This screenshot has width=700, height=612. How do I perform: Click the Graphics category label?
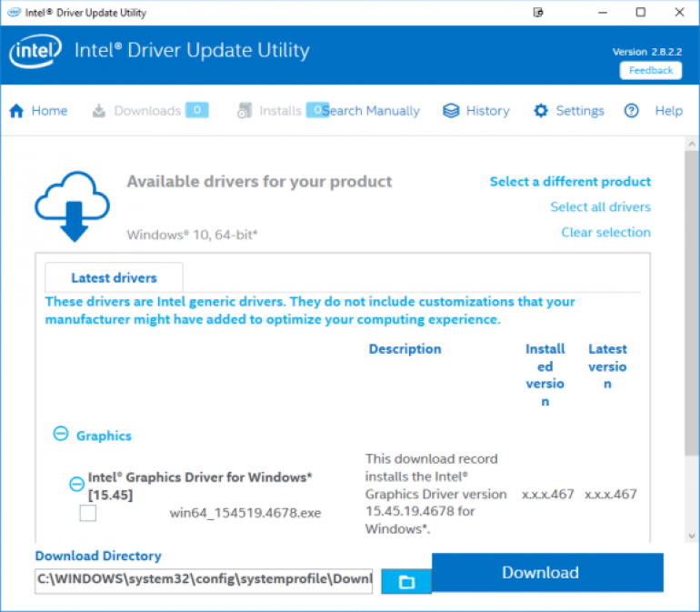tap(104, 436)
